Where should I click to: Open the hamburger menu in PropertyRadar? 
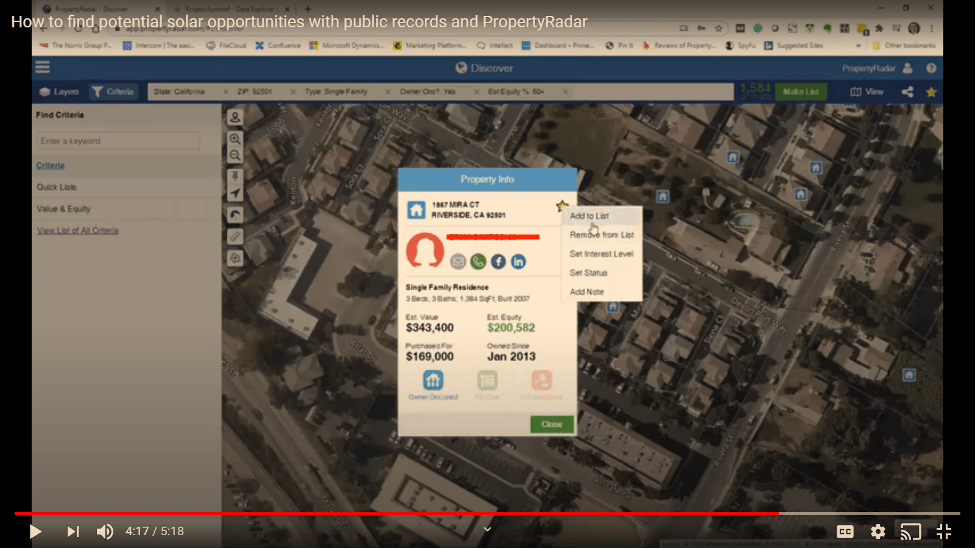pos(42,67)
